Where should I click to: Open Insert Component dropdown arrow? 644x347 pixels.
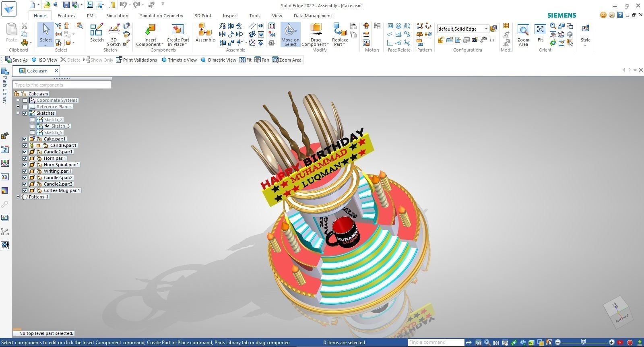162,45
